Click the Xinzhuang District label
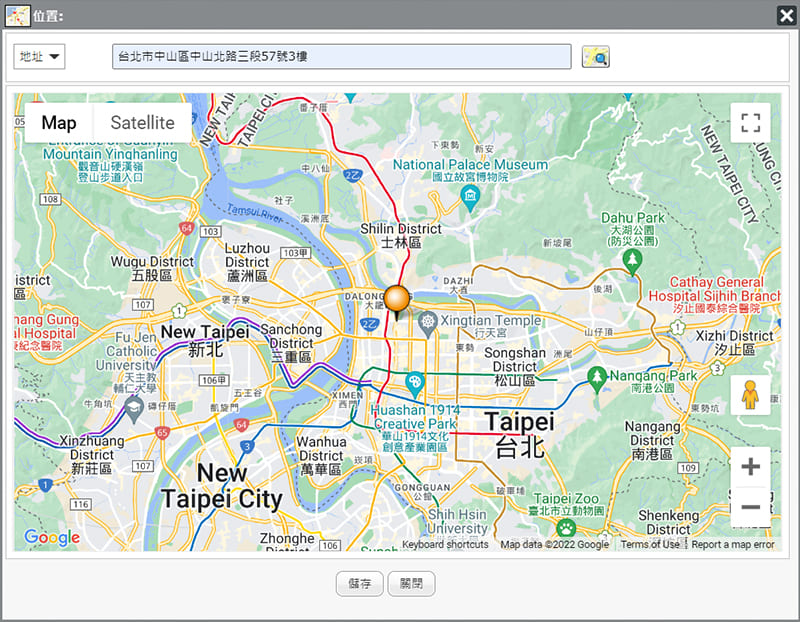Viewport: 800px width, 622px height. point(92,454)
